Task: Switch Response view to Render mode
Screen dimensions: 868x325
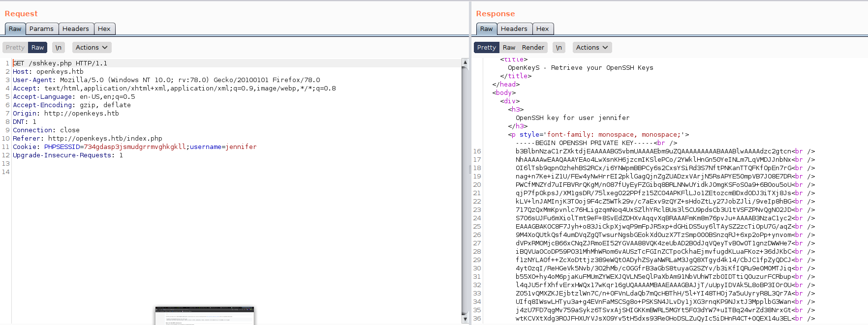Action: pos(533,48)
